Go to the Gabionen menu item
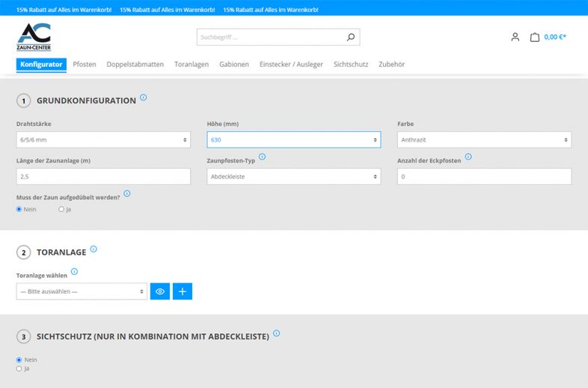588x388 pixels. click(234, 64)
